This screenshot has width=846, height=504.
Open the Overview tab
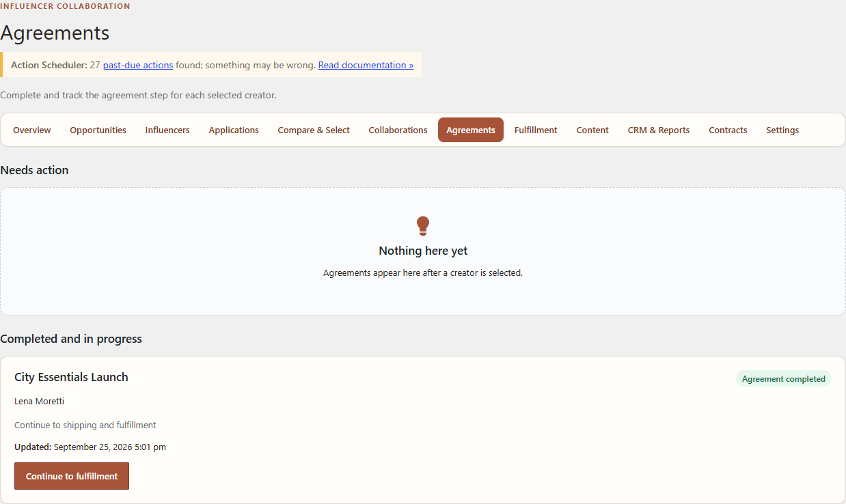tap(32, 130)
